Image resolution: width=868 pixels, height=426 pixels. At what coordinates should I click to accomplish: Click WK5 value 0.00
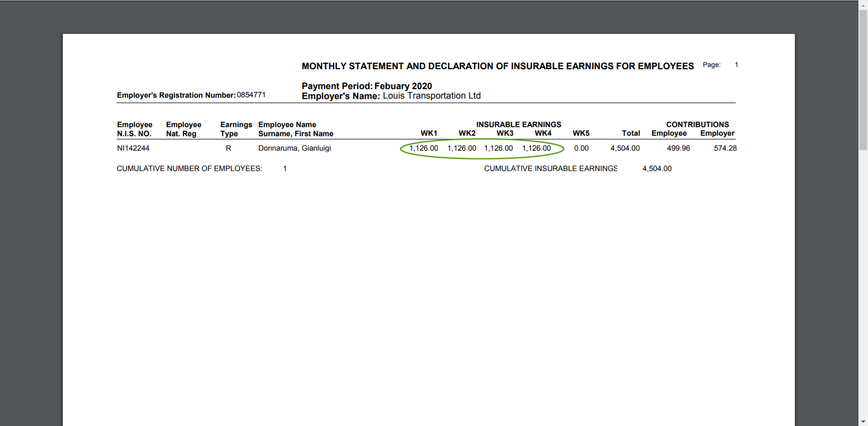click(x=581, y=148)
